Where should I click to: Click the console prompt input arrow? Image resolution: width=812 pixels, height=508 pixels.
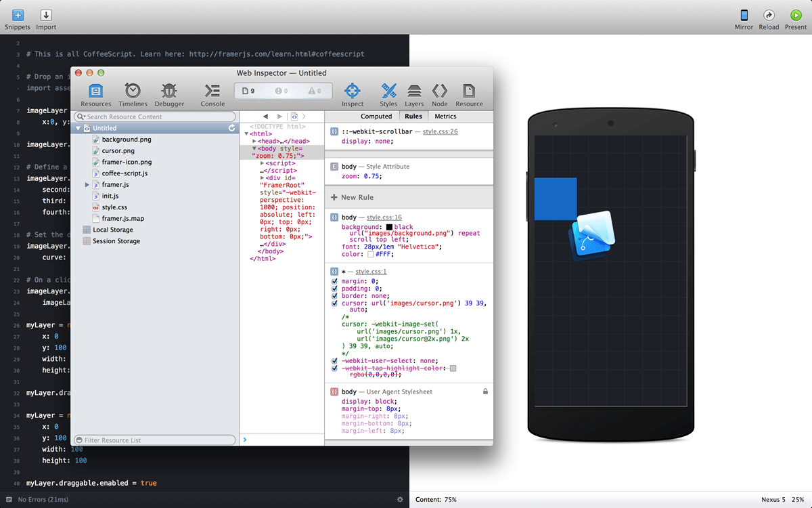tap(245, 440)
